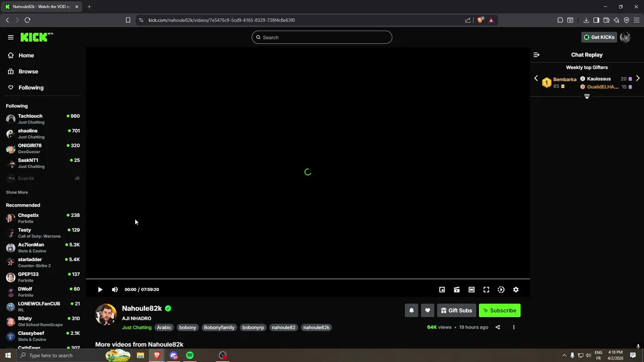This screenshot has width=644, height=362.
Task: Open DWolf channel
Action: (x=43, y=292)
